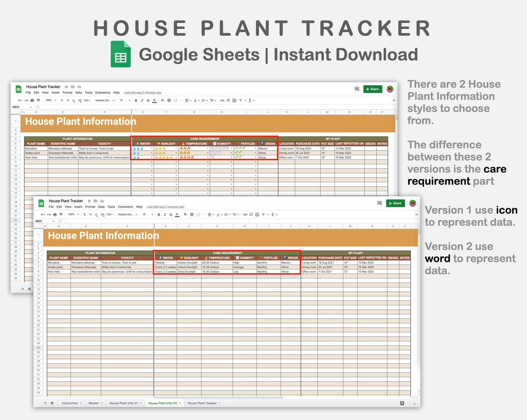Open the Default (Arial) font dropdown

(127, 215)
